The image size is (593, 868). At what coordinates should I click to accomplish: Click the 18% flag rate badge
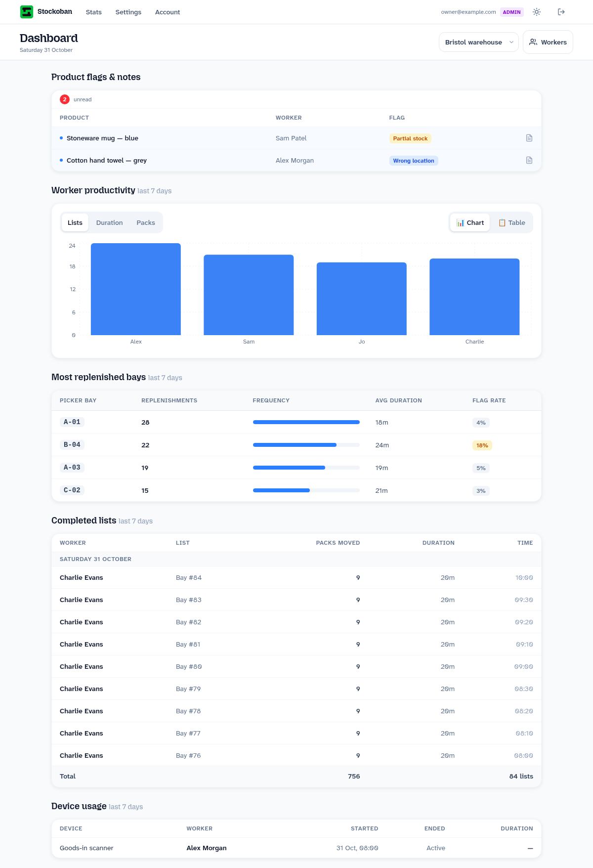point(482,445)
